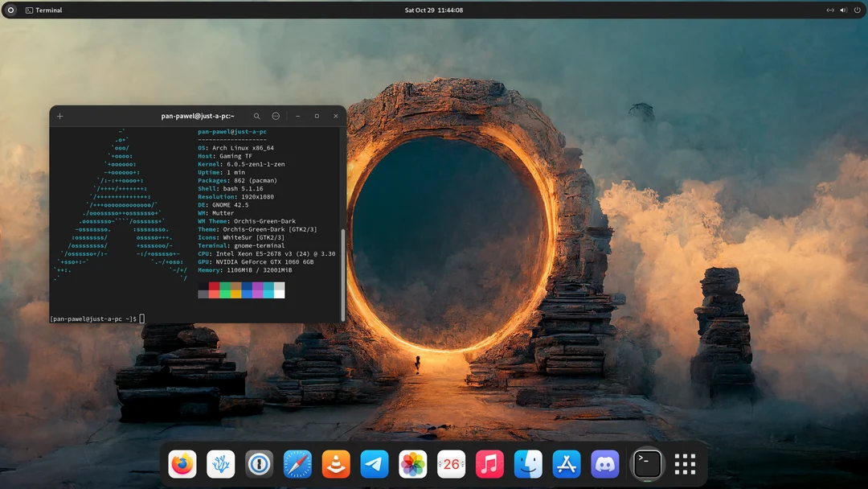The height and width of the screenshot is (489, 868).
Task: Open the Photos app from the dock
Action: pyautogui.click(x=412, y=463)
